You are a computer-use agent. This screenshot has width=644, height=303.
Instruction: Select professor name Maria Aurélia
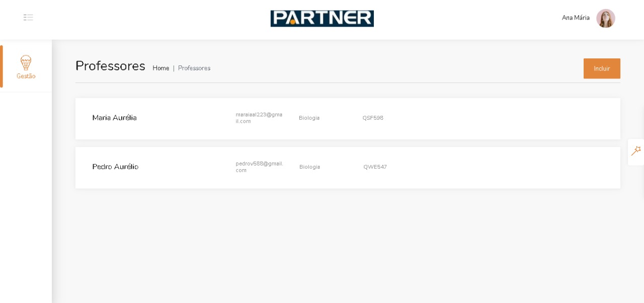(x=115, y=118)
